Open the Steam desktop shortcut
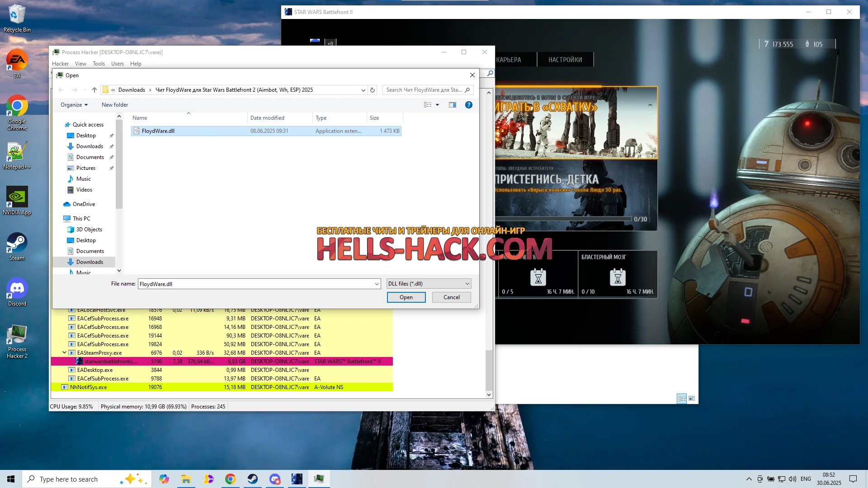868x488 pixels. click(x=17, y=247)
